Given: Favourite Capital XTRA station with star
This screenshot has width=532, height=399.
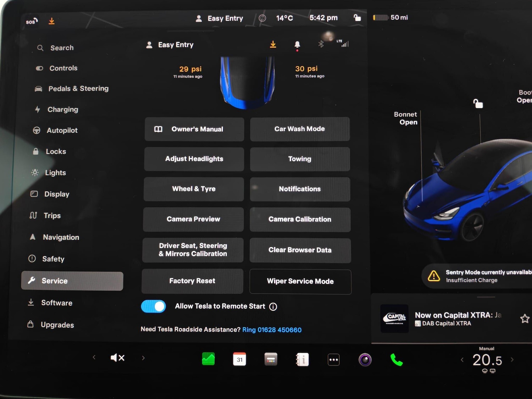Looking at the screenshot, I should [525, 318].
